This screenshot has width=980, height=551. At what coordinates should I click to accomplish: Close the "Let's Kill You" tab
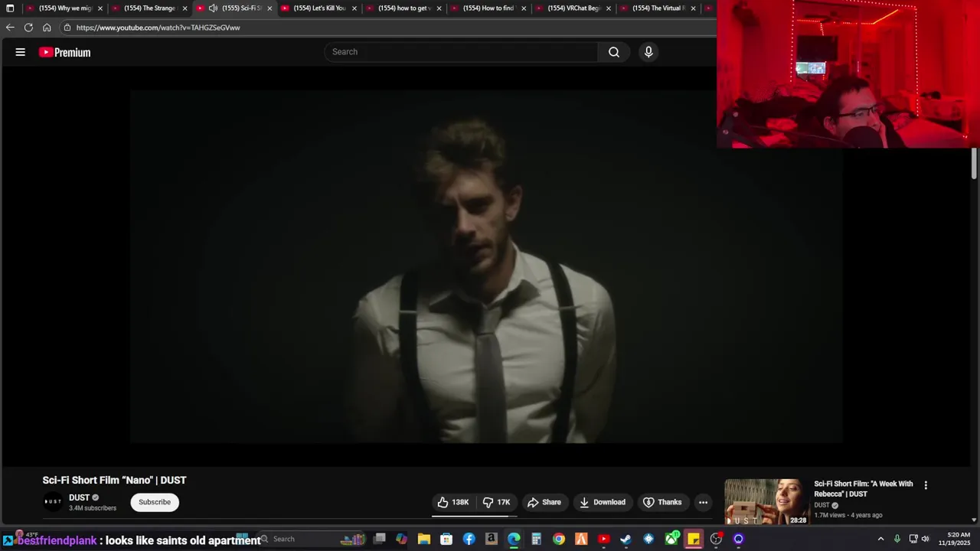(354, 8)
